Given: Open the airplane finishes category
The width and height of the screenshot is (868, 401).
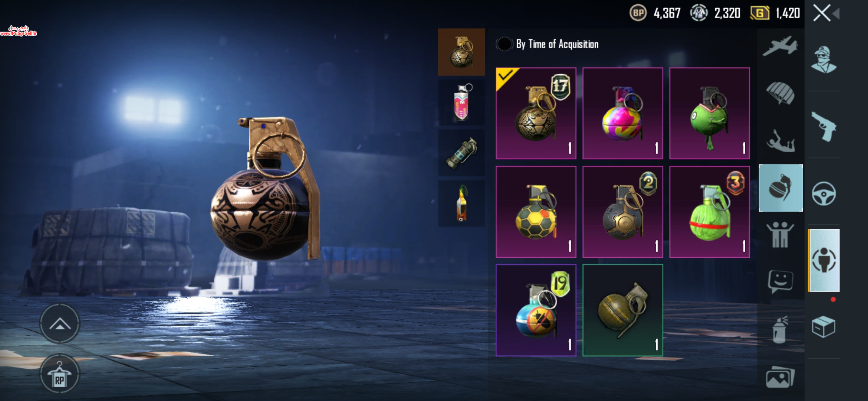Looking at the screenshot, I should [780, 46].
